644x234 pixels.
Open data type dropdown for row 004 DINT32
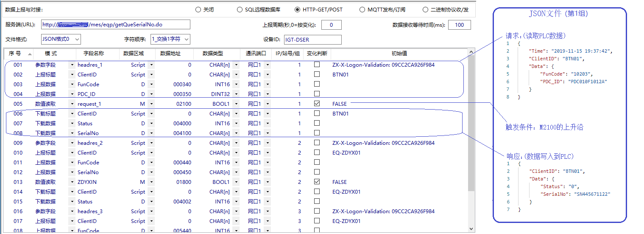point(236,94)
